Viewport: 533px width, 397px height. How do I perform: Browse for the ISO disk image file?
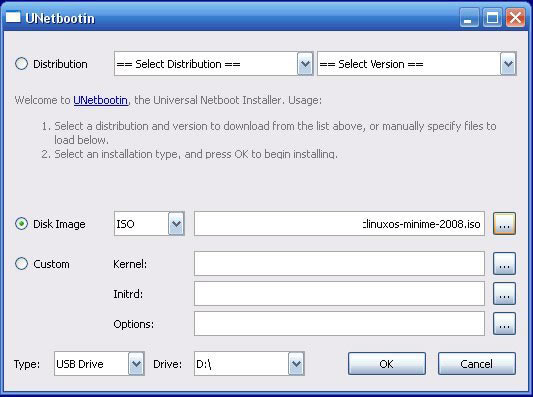(x=504, y=224)
